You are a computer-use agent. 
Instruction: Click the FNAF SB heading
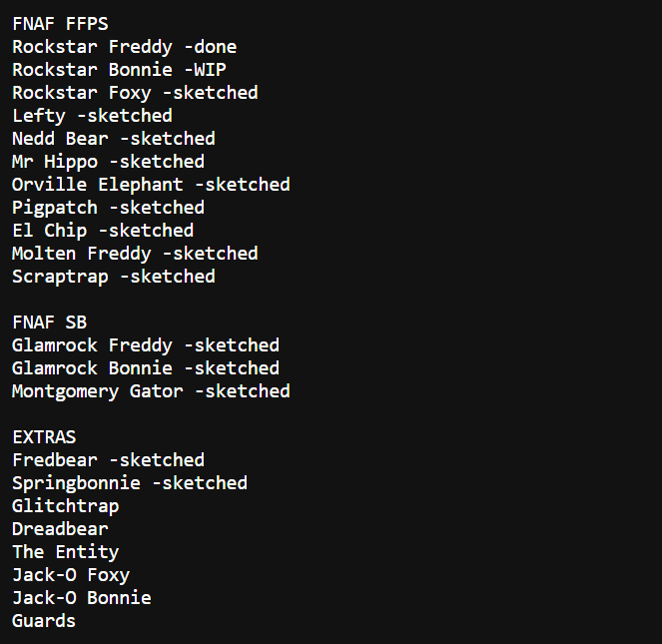point(49,322)
